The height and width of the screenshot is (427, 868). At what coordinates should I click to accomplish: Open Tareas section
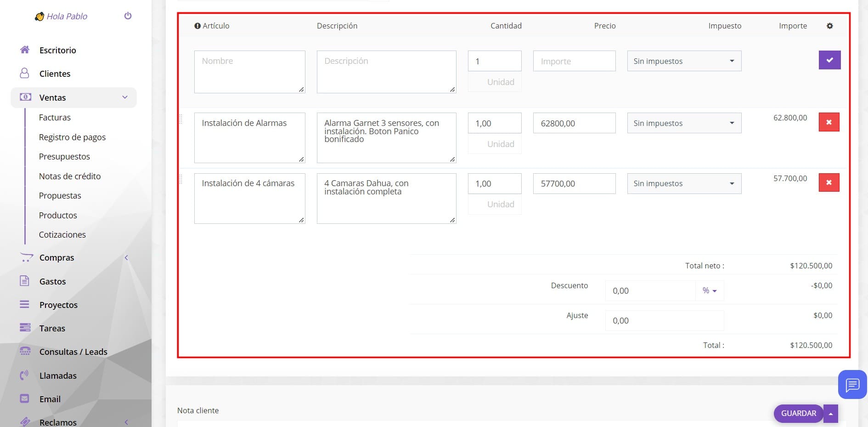(x=52, y=328)
